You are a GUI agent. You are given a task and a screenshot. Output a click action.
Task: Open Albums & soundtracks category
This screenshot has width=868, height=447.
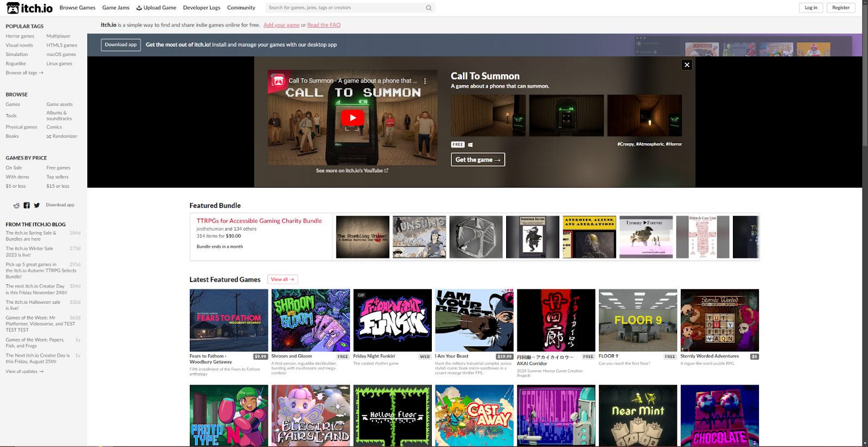tap(59, 116)
